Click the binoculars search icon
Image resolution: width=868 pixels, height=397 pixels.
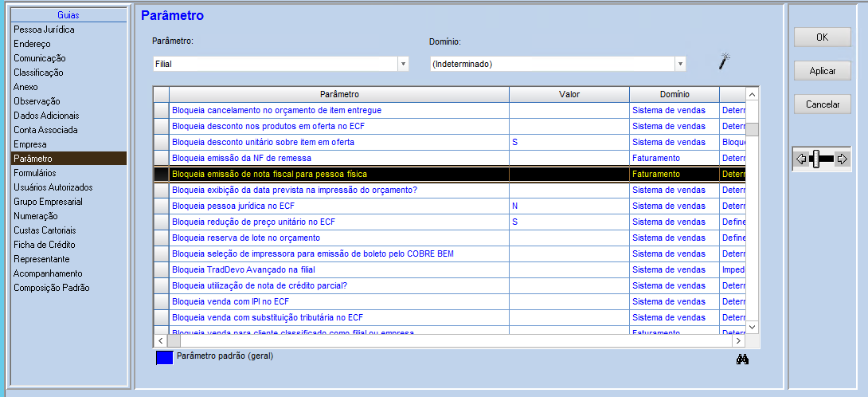click(x=742, y=360)
